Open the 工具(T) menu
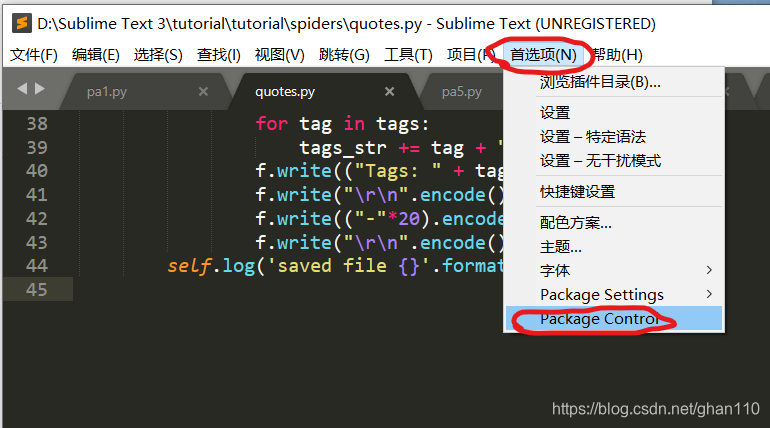This screenshot has height=428, width=770. click(408, 54)
